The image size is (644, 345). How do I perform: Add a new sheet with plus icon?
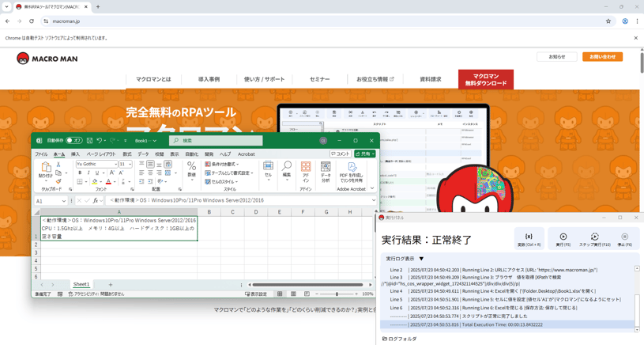[x=110, y=285]
